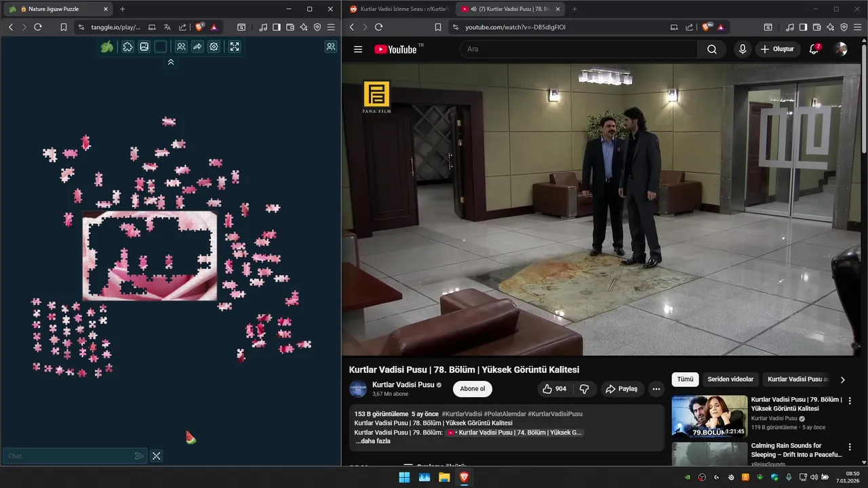This screenshot has width=868, height=488.
Task: Open the background color square in Tanggle toolbar
Action: tap(161, 47)
